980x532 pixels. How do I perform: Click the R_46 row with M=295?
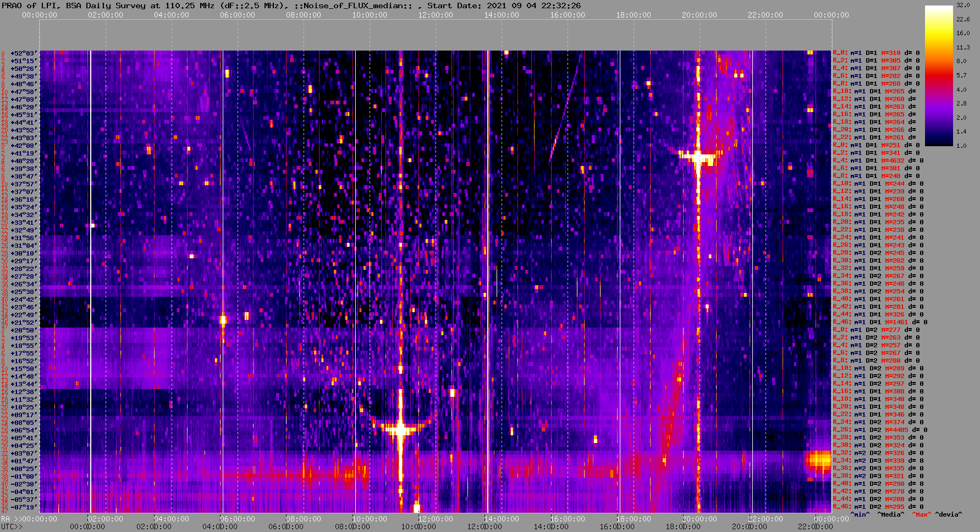pyautogui.click(x=878, y=507)
